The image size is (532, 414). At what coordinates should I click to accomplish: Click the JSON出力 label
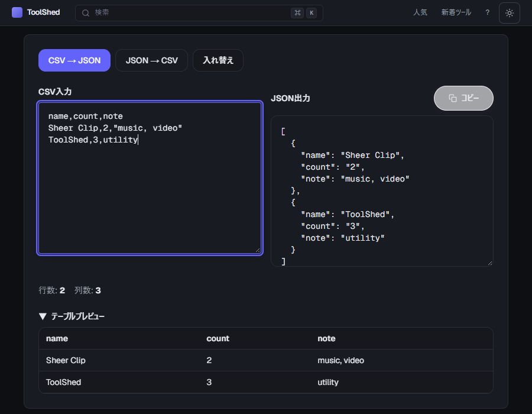290,98
